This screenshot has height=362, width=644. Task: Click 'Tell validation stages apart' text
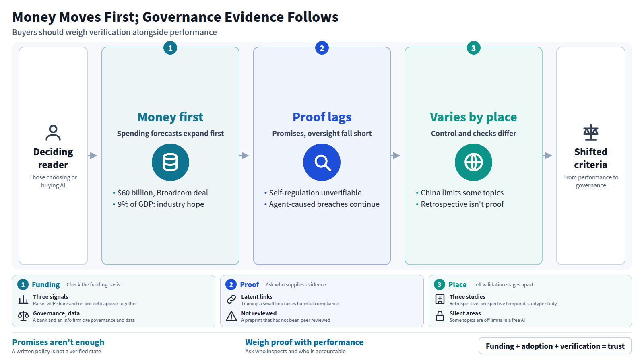point(503,284)
